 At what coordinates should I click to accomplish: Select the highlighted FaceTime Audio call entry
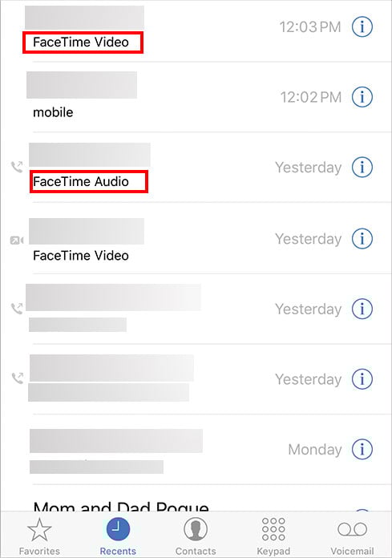89,181
